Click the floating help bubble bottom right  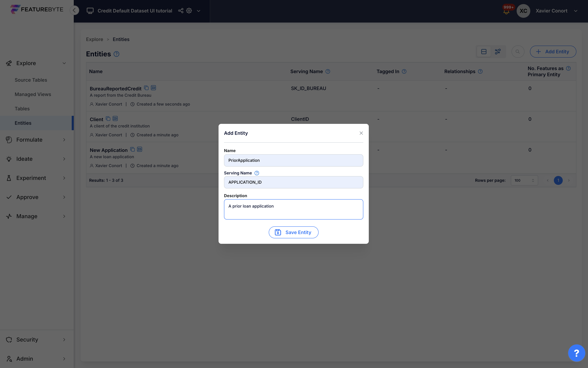point(576,353)
